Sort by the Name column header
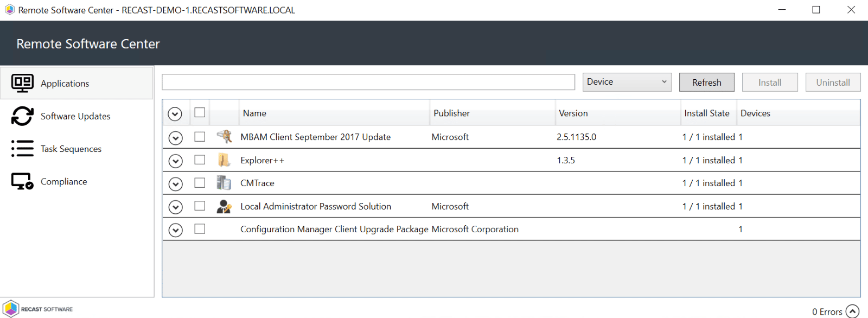This screenshot has height=318, width=868. tap(334, 113)
